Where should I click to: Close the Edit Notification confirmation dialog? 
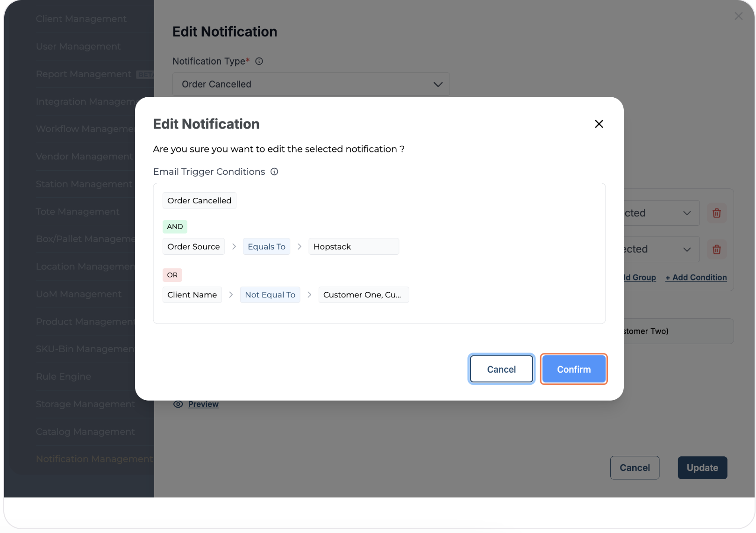tap(599, 124)
